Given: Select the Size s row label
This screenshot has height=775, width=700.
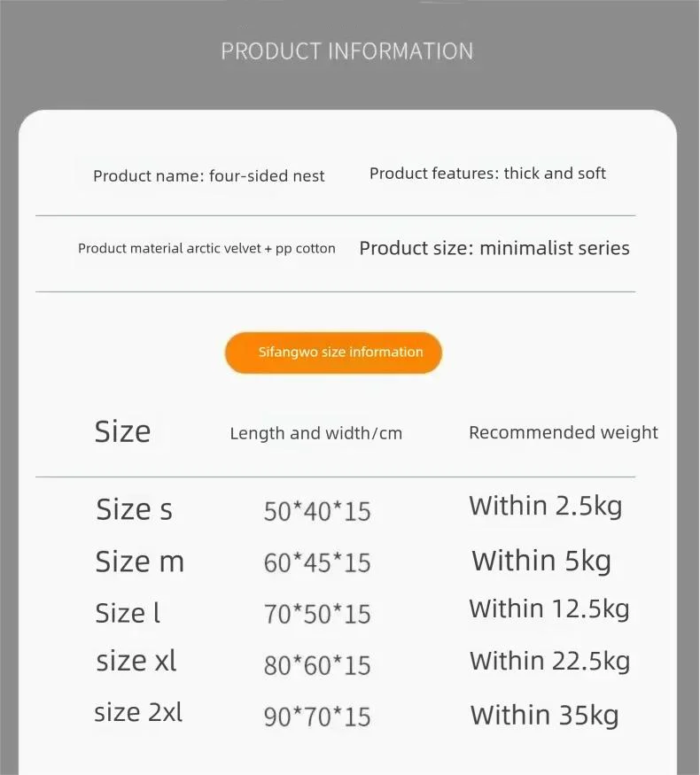Looking at the screenshot, I should pos(134,509).
